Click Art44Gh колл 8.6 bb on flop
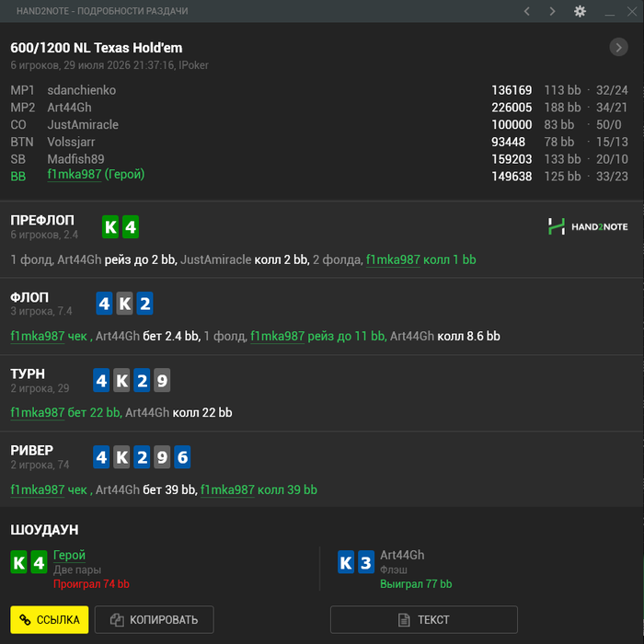644x644 pixels. pos(445,336)
